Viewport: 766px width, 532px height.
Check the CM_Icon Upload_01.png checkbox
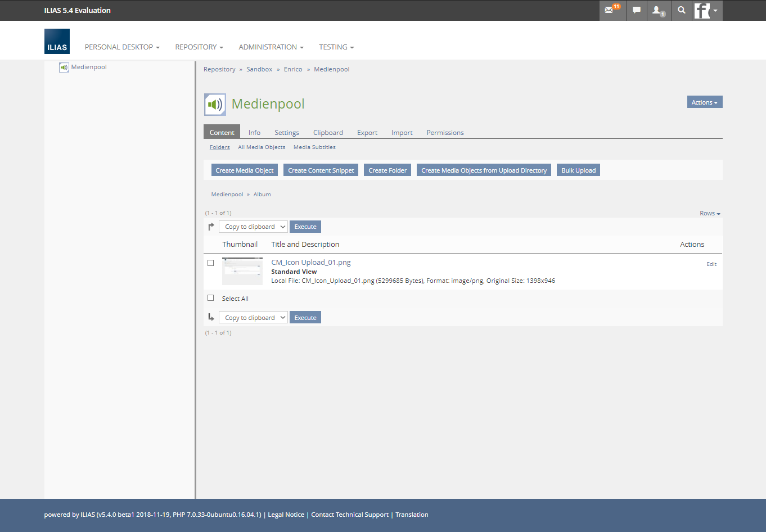coord(211,263)
